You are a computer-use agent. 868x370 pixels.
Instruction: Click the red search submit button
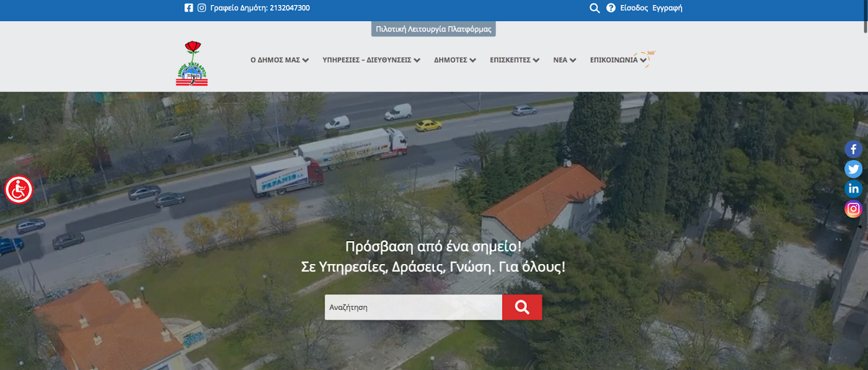(x=522, y=307)
